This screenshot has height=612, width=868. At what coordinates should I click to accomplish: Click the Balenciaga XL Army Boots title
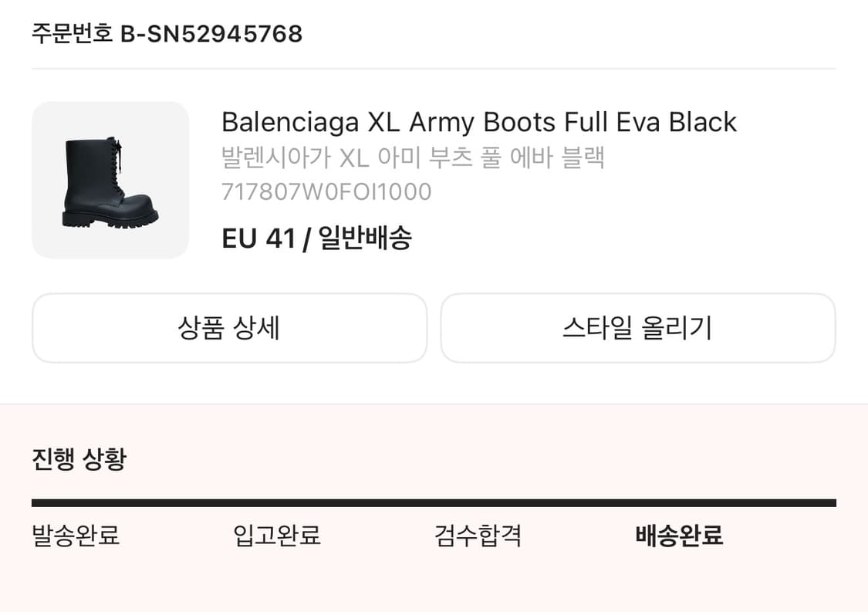(479, 123)
